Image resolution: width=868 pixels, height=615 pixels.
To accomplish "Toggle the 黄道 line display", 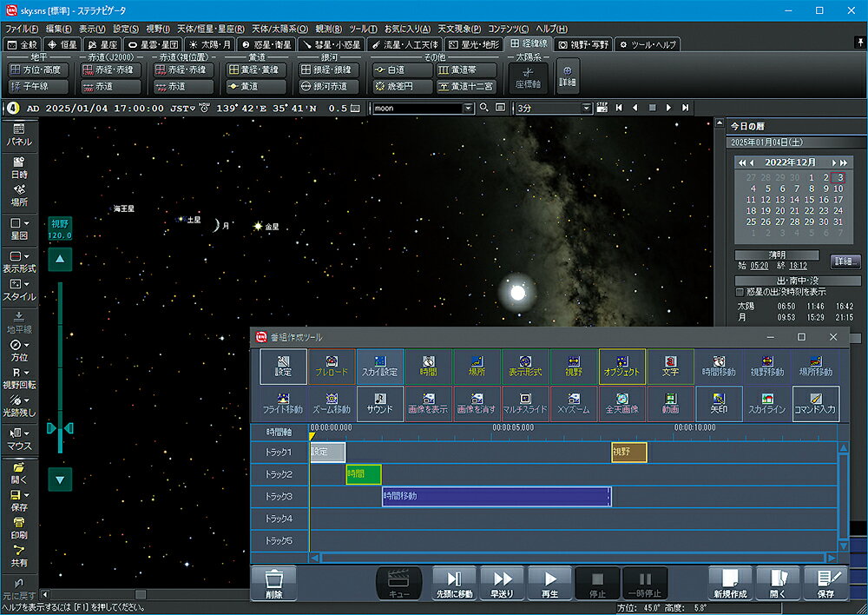I will (x=257, y=87).
